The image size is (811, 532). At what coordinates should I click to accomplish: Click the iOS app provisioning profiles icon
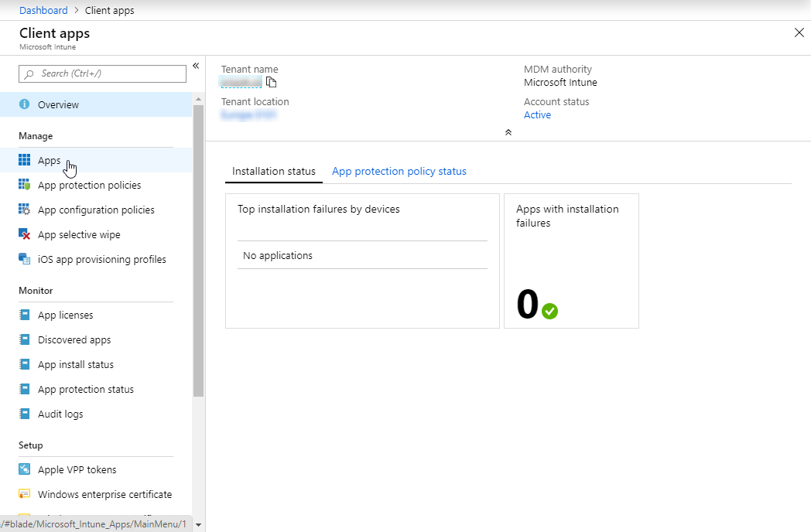pos(24,259)
